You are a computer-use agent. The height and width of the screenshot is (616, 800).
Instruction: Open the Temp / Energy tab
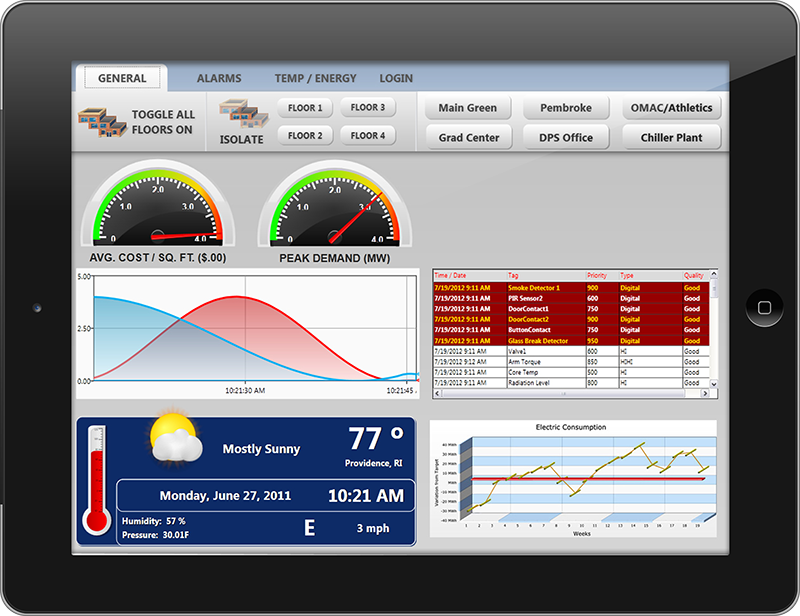(315, 78)
